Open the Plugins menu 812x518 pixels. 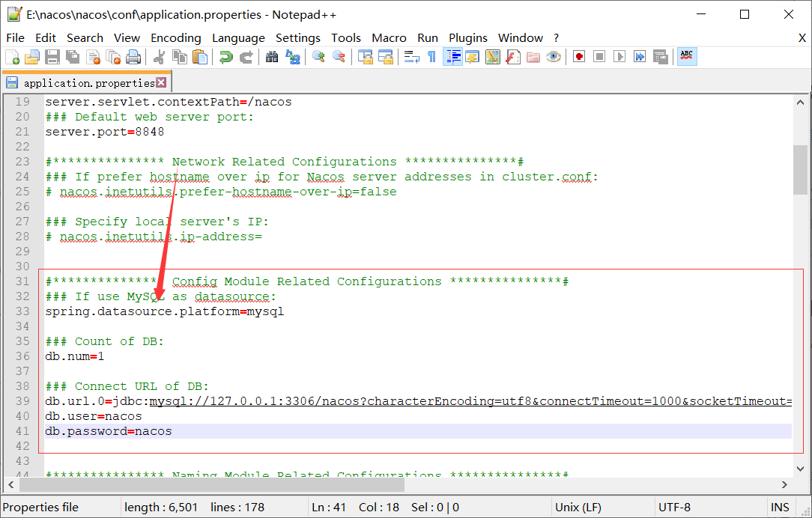pos(468,37)
